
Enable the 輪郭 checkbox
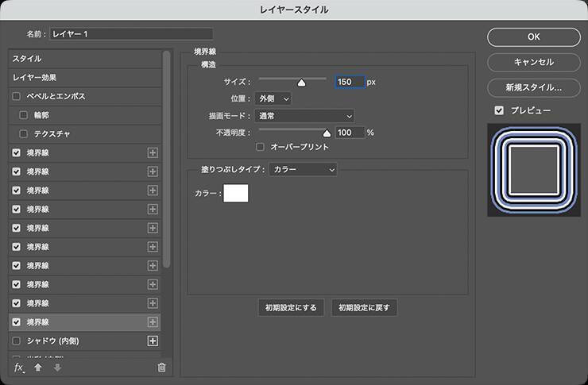click(x=23, y=115)
